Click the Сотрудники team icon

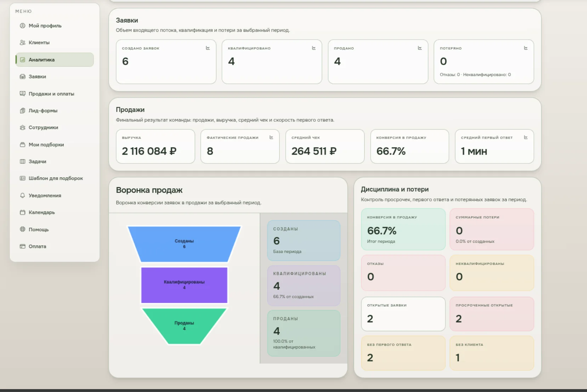click(x=23, y=127)
